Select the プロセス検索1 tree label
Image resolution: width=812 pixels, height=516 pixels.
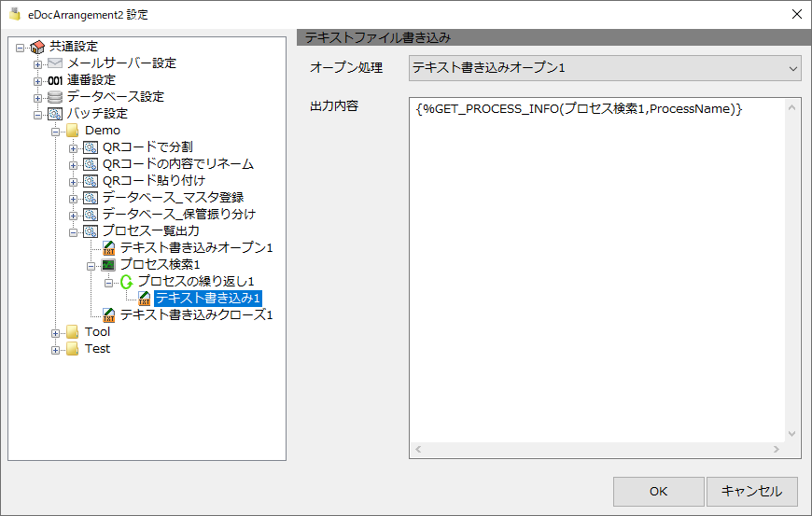coord(160,264)
